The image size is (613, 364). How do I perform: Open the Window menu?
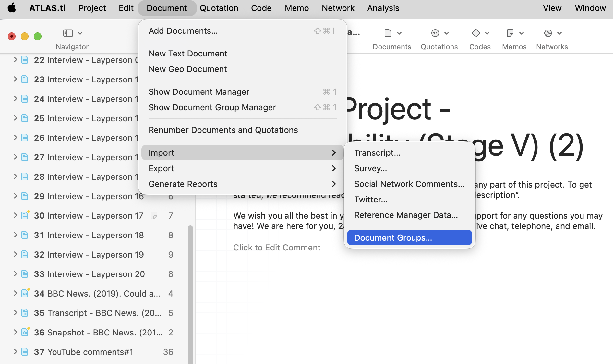click(590, 8)
